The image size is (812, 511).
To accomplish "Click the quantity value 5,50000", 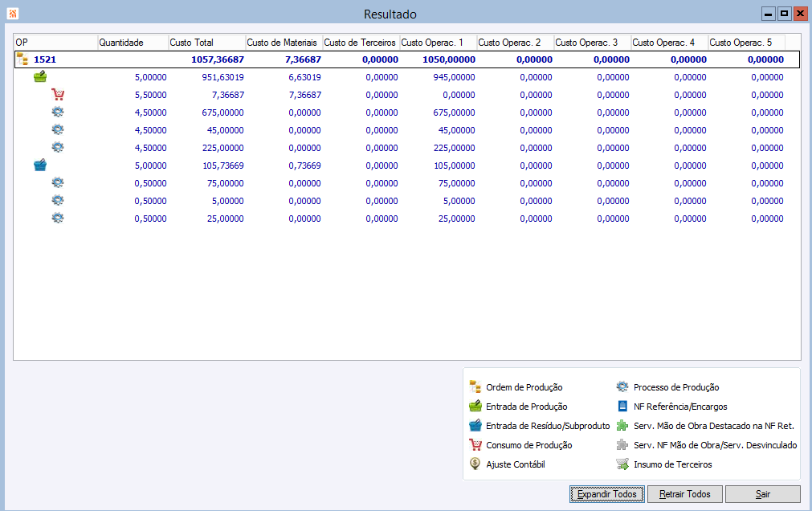I will pos(151,95).
